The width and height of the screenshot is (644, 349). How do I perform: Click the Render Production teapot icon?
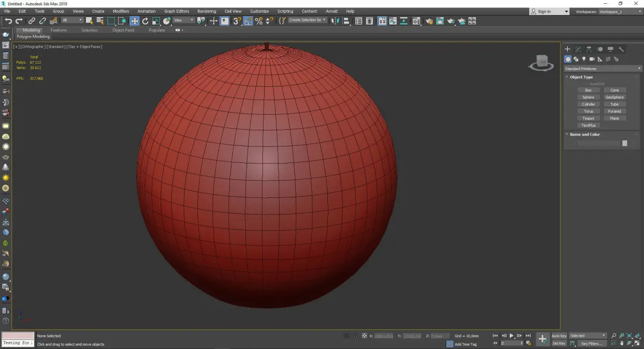[x=451, y=21]
